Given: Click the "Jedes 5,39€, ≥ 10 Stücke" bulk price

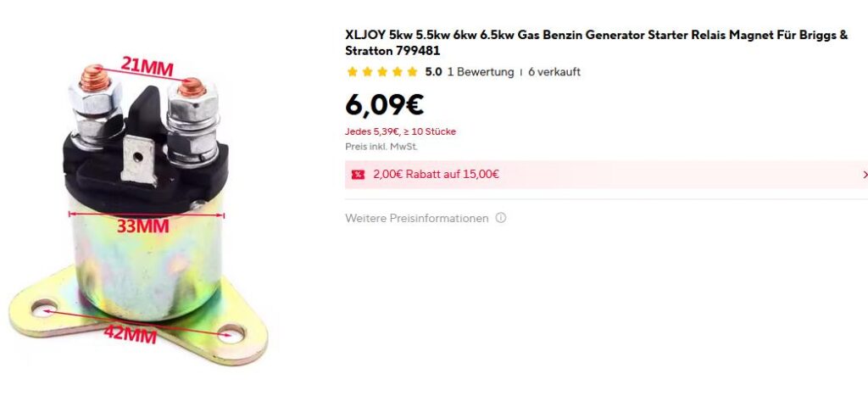Looking at the screenshot, I should coord(400,131).
